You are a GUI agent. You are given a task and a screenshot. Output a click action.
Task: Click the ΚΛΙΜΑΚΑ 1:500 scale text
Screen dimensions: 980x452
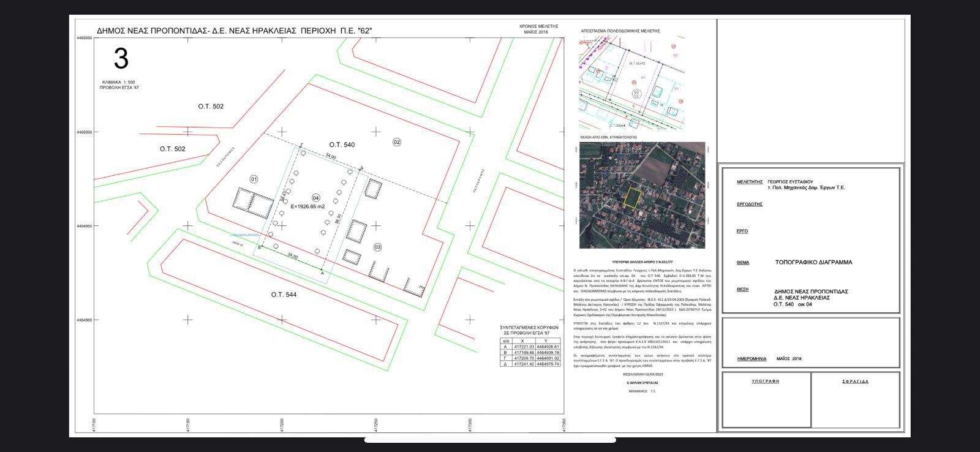tap(119, 82)
